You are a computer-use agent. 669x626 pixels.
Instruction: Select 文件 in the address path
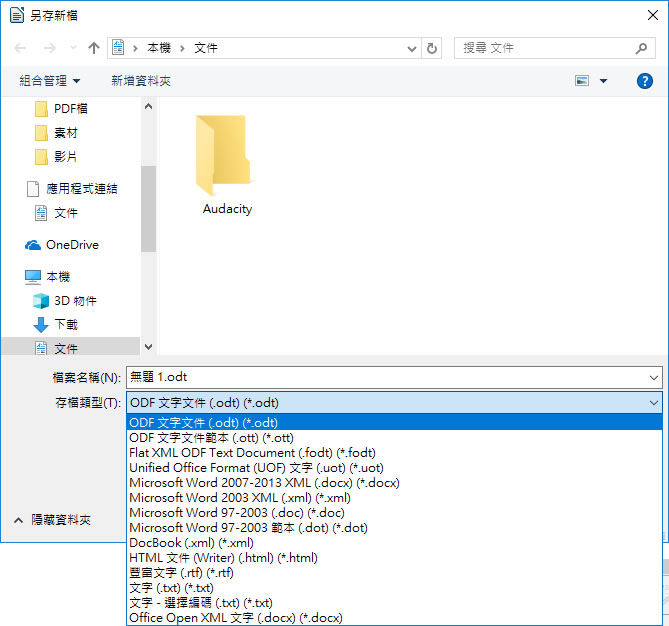[x=206, y=48]
